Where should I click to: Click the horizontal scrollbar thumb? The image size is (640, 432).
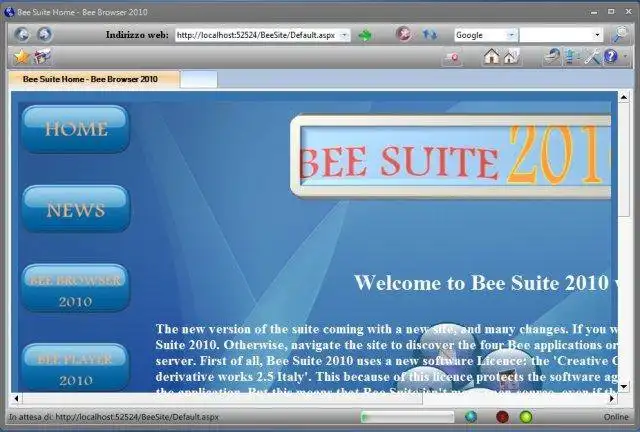(222, 399)
